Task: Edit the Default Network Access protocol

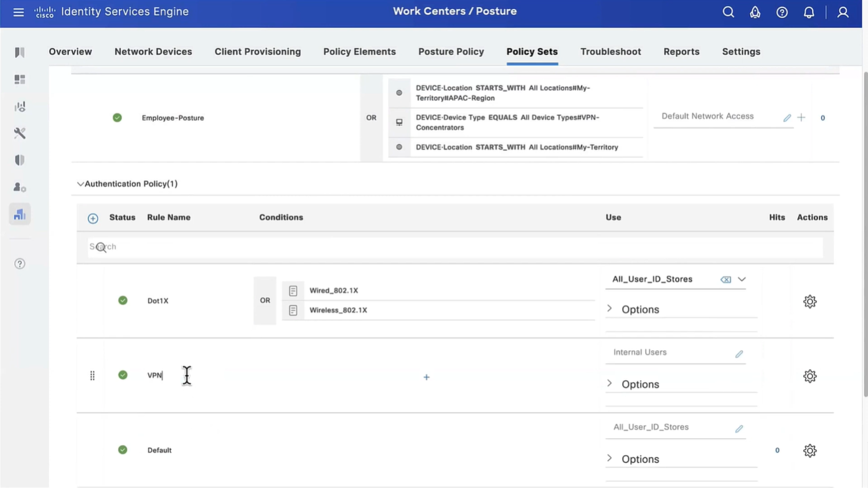Action: click(x=787, y=118)
